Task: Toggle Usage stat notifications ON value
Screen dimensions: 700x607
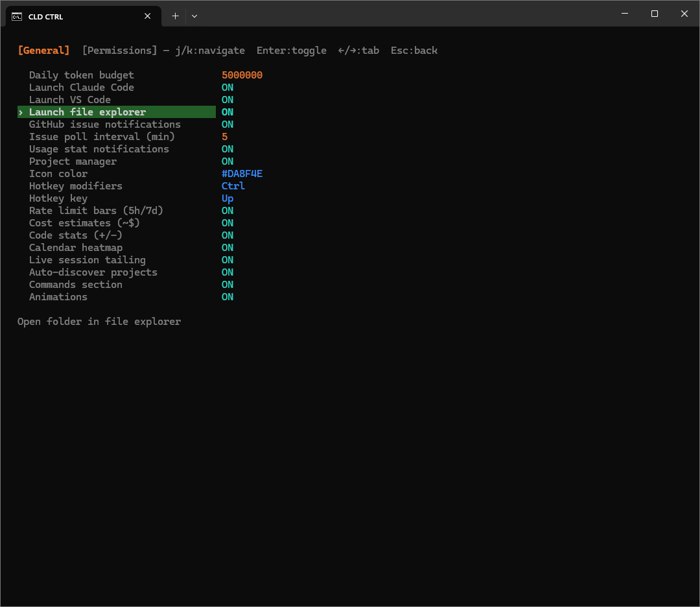Action: (x=227, y=149)
